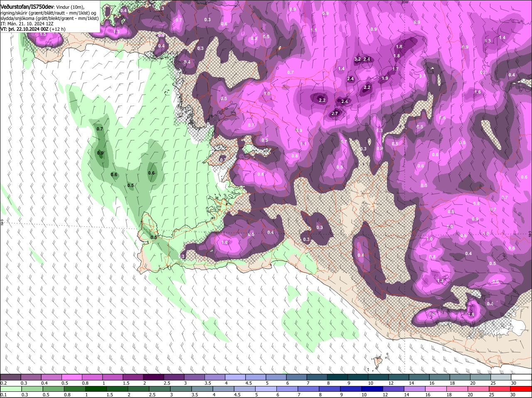532x398 pixels.
Task: Click the upper legend's pale grey 25 swatch
Action: pos(500,377)
